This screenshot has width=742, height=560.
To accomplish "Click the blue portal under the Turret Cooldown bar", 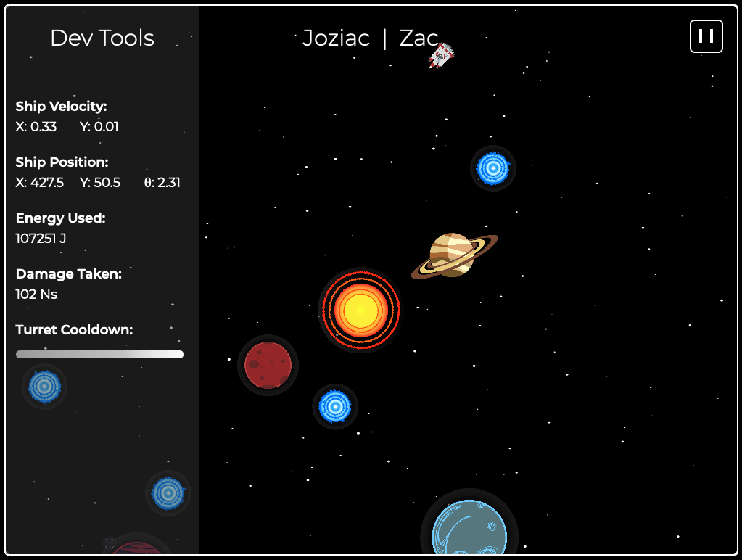I will [44, 387].
